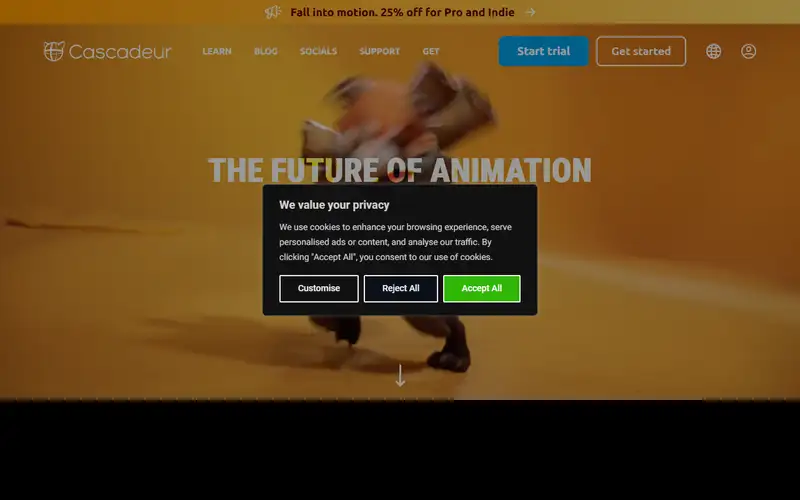Accept all cookies
The image size is (800, 500).
[x=482, y=288]
